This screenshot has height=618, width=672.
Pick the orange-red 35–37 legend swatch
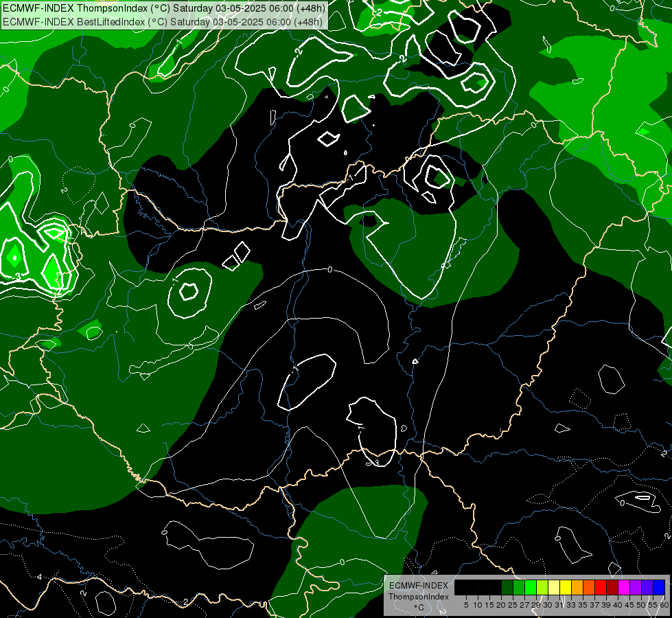click(589, 587)
